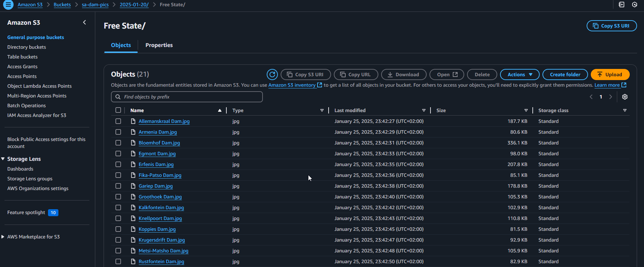This screenshot has height=267, width=644.
Task: Go to Amazon S3 breadcrumb link
Action: [x=30, y=5]
